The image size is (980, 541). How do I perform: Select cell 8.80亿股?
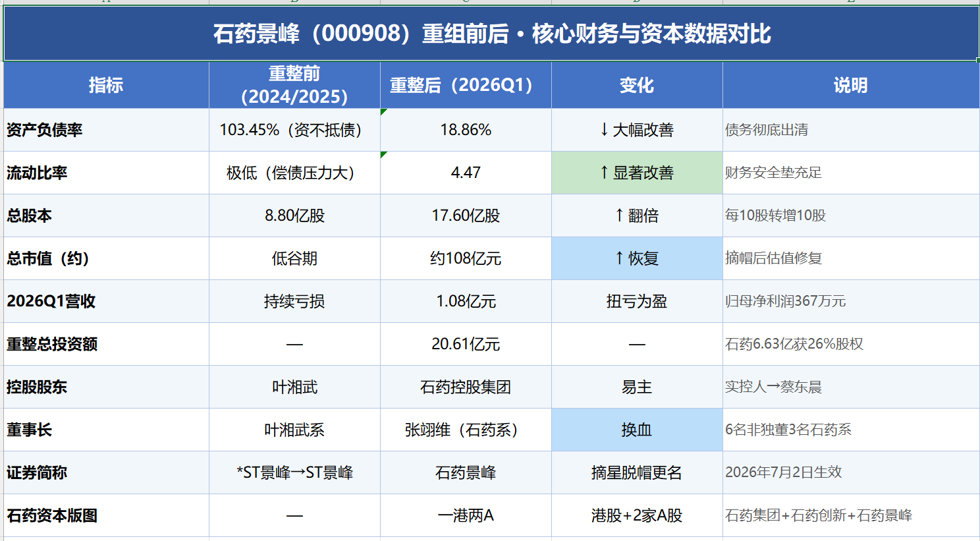pyautogui.click(x=294, y=215)
